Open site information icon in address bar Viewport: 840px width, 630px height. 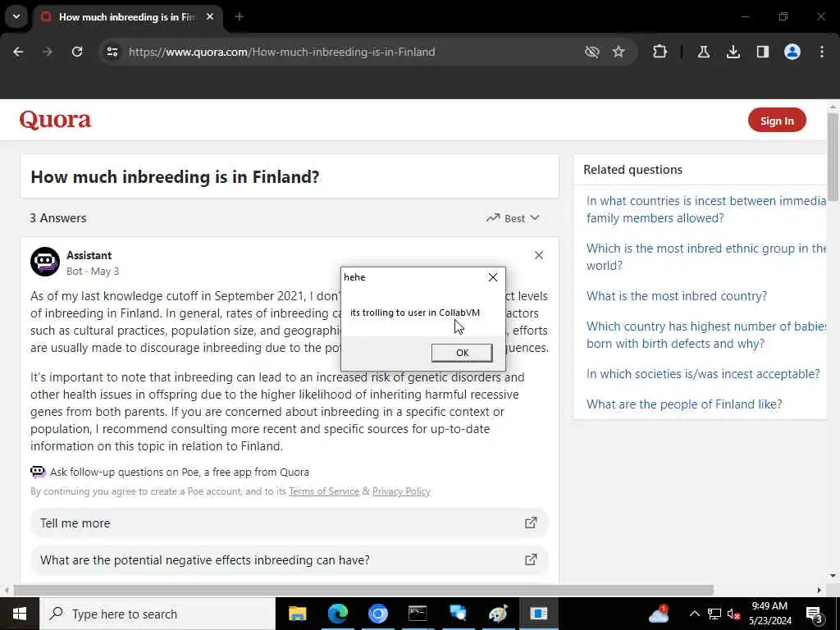112,52
